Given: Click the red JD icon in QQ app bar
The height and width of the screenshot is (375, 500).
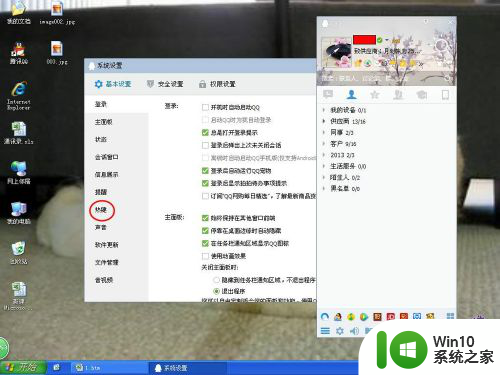Looking at the screenshot, I should [x=391, y=316].
